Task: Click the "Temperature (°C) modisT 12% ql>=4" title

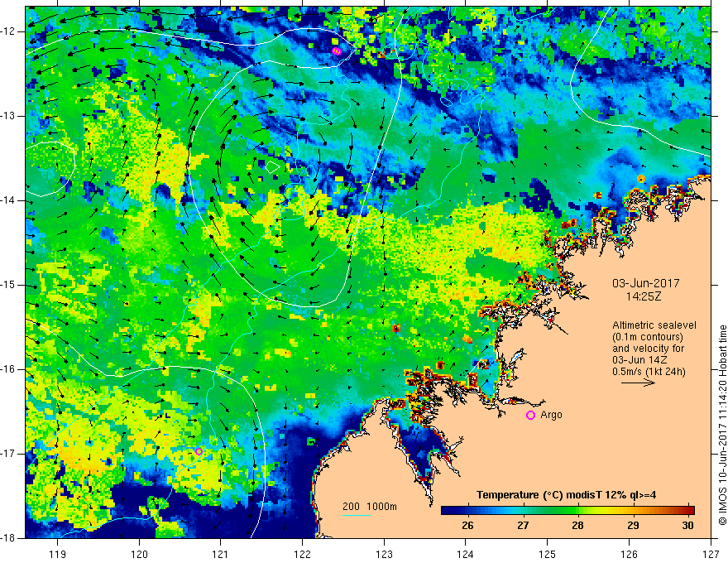Action: point(566,495)
